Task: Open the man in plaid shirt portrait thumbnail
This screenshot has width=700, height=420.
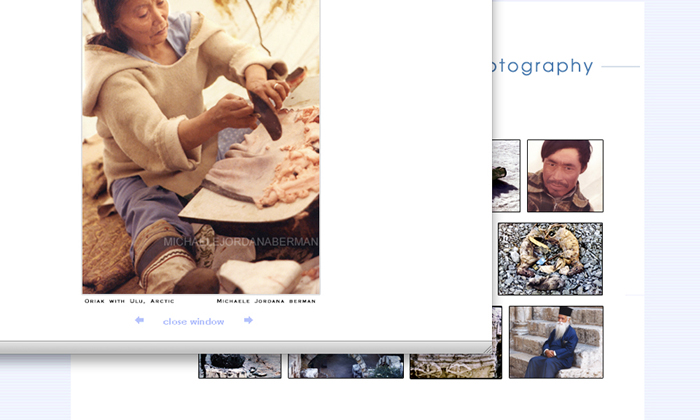Action: 565,176
